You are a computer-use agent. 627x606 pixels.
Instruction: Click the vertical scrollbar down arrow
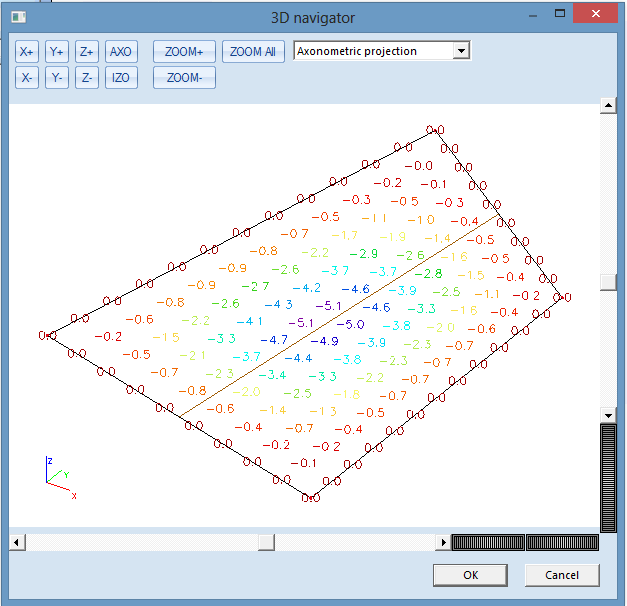tap(607, 414)
